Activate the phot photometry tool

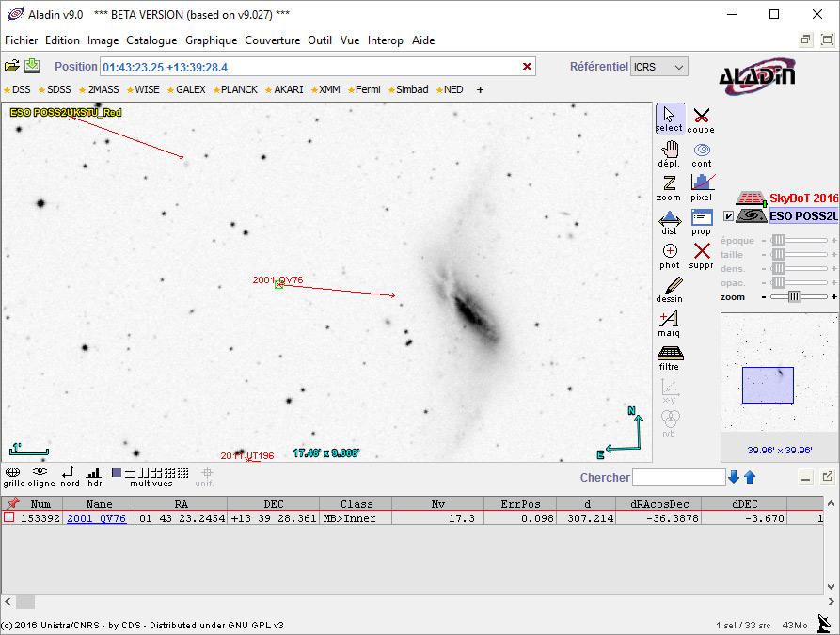(x=670, y=256)
